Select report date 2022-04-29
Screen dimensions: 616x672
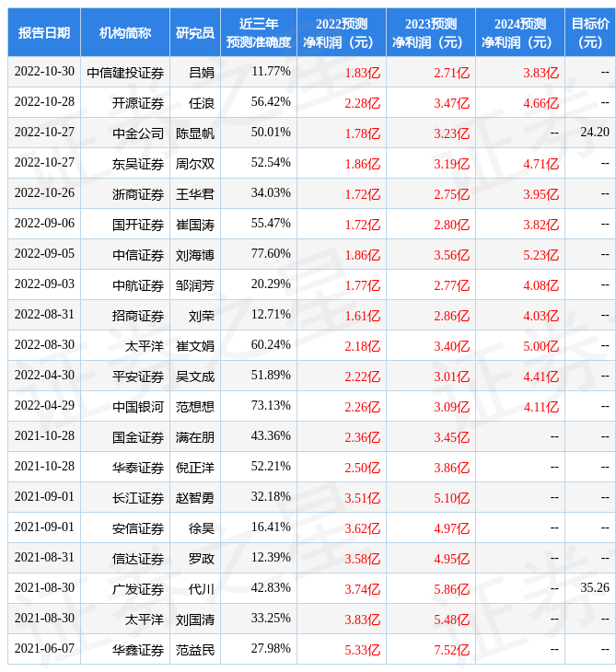pyautogui.click(x=44, y=405)
